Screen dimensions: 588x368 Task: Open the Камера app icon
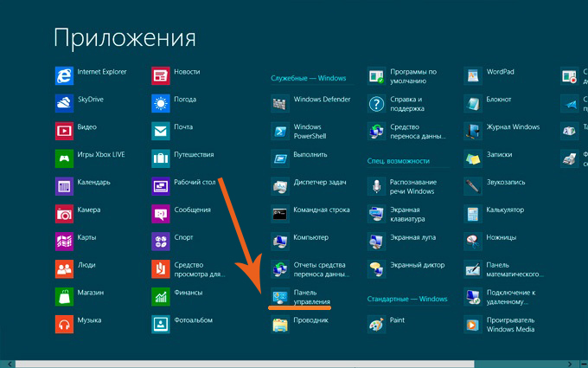pos(64,214)
